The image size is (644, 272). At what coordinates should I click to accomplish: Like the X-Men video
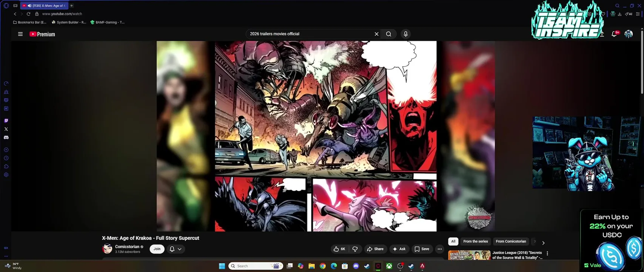(339, 249)
